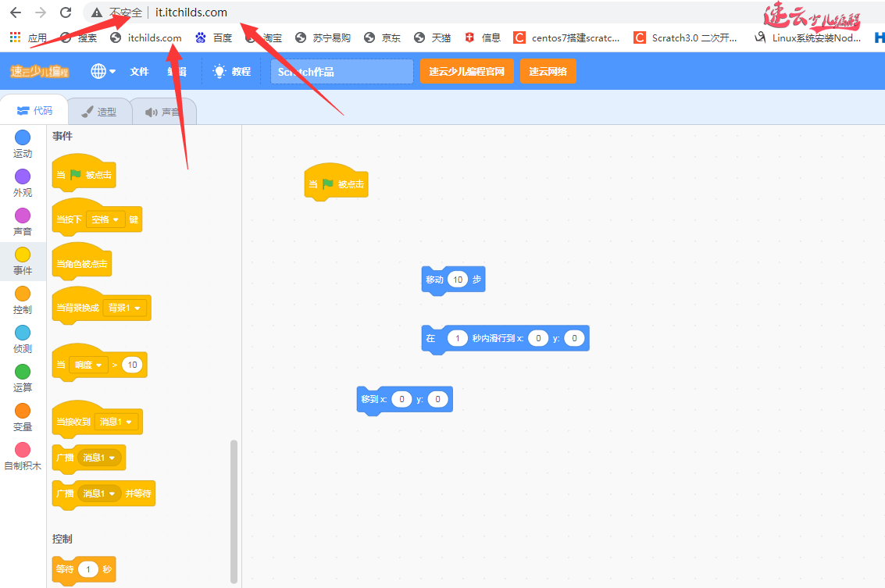Select the magenta Sound category circle

coord(23,216)
